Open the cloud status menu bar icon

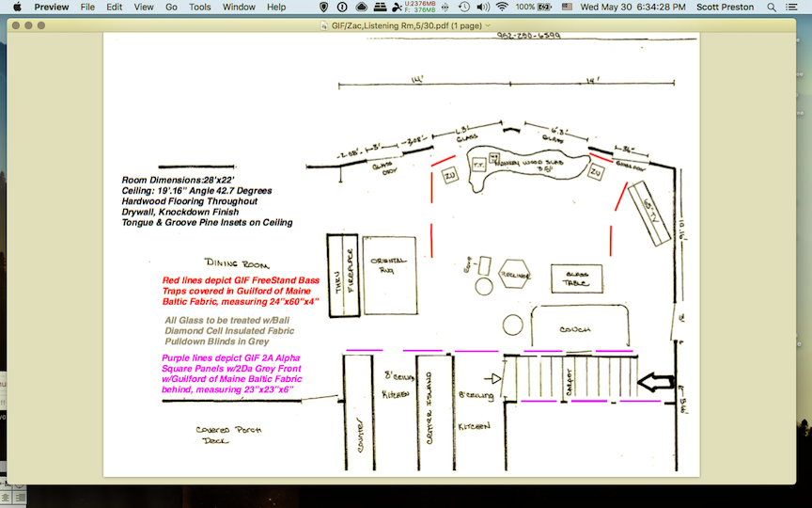(x=361, y=7)
